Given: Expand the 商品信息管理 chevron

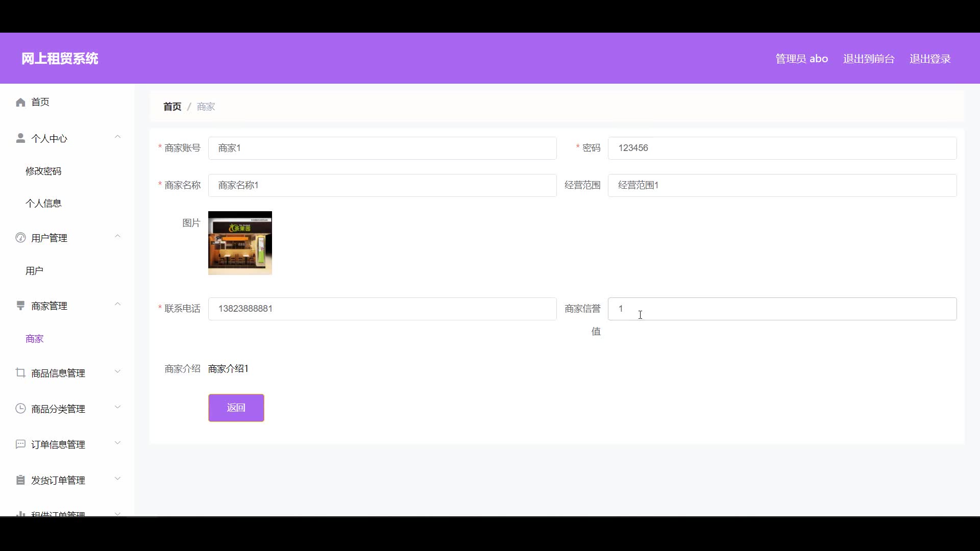Looking at the screenshot, I should tap(117, 371).
